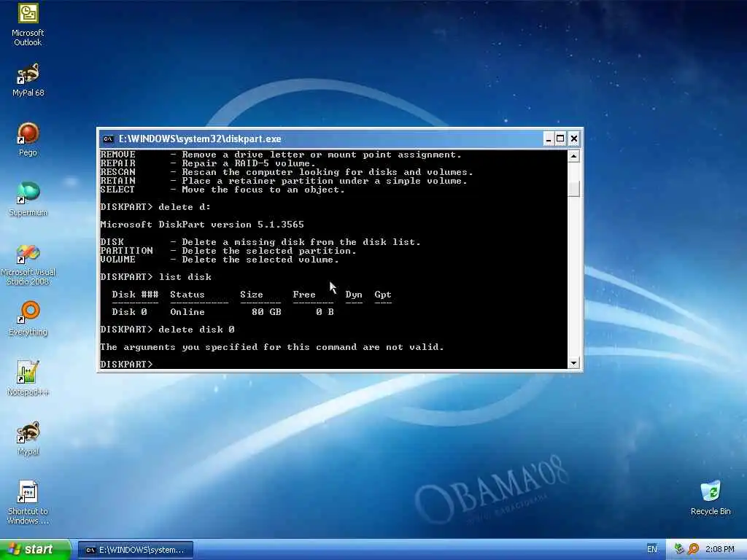Click the 'delete d:' command line
The height and width of the screenshot is (560, 747).
click(x=155, y=207)
